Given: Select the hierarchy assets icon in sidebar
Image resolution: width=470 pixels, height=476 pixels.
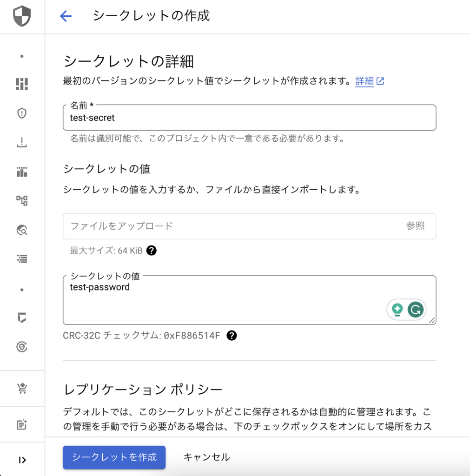Looking at the screenshot, I should pyautogui.click(x=22, y=201).
